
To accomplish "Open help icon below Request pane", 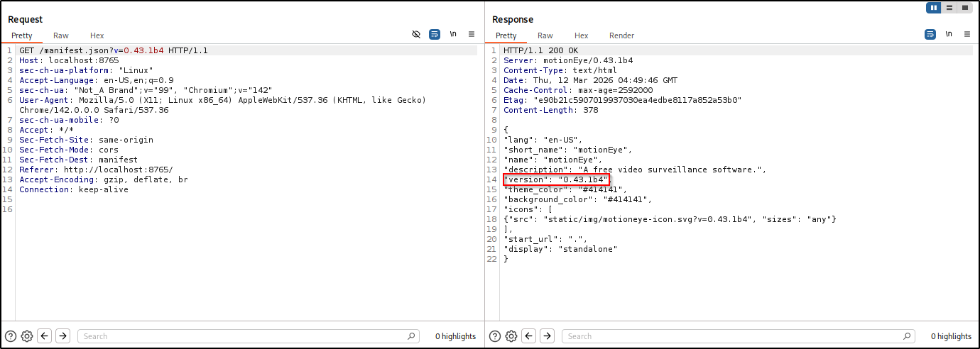I will click(11, 336).
